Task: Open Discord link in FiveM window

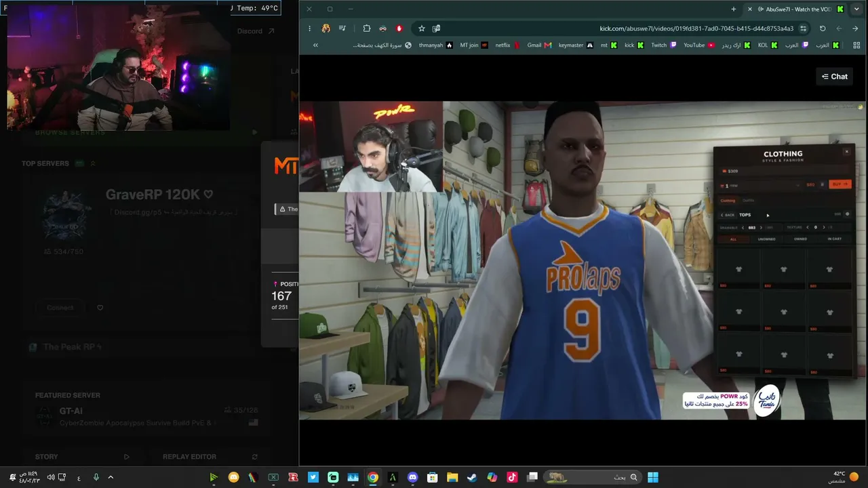Action: 256,31
